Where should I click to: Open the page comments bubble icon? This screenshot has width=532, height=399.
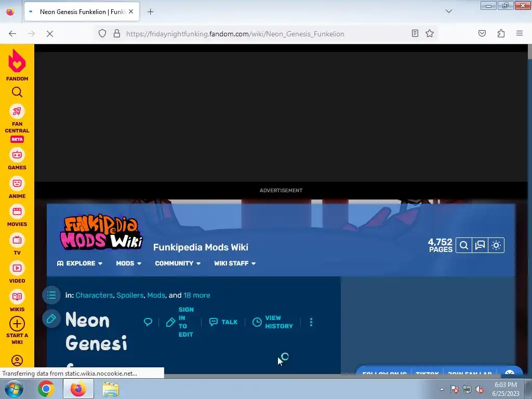tap(148, 322)
